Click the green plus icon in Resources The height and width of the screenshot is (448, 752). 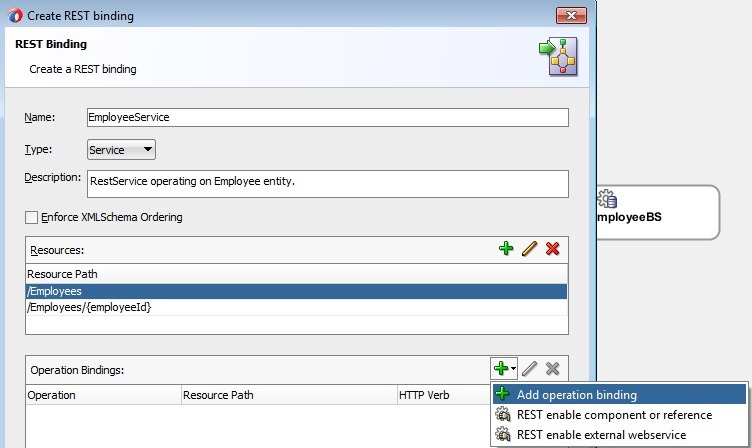click(507, 248)
